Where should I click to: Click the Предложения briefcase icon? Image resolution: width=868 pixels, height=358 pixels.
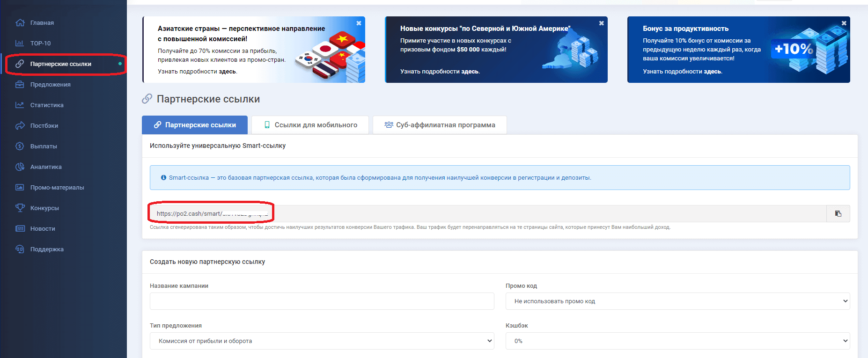[20, 84]
